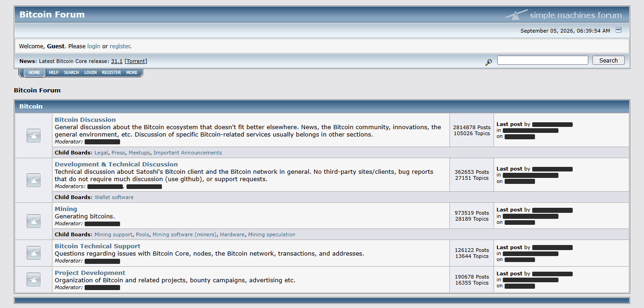Click the Bitcoin Forum header title
Image resolution: width=644 pixels, height=308 pixels.
(x=52, y=14)
